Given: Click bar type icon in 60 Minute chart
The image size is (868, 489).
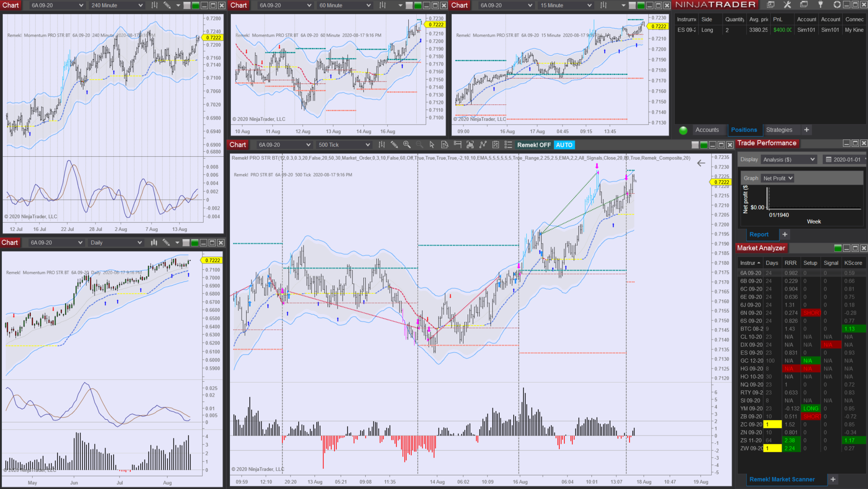Looking at the screenshot, I should (382, 5).
